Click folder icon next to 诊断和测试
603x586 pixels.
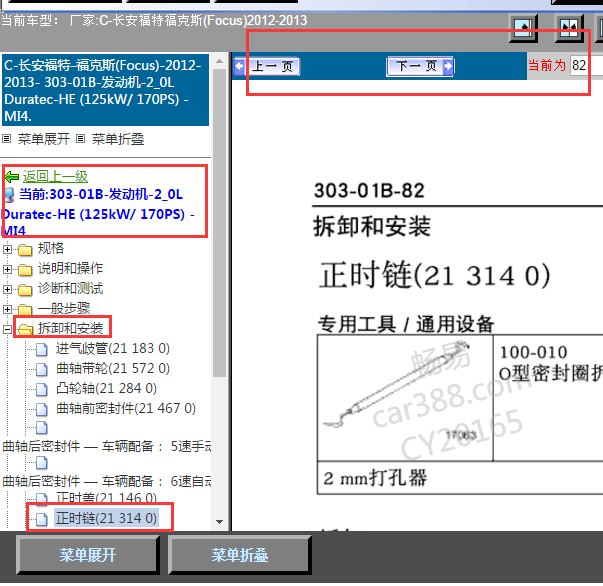tap(25, 290)
